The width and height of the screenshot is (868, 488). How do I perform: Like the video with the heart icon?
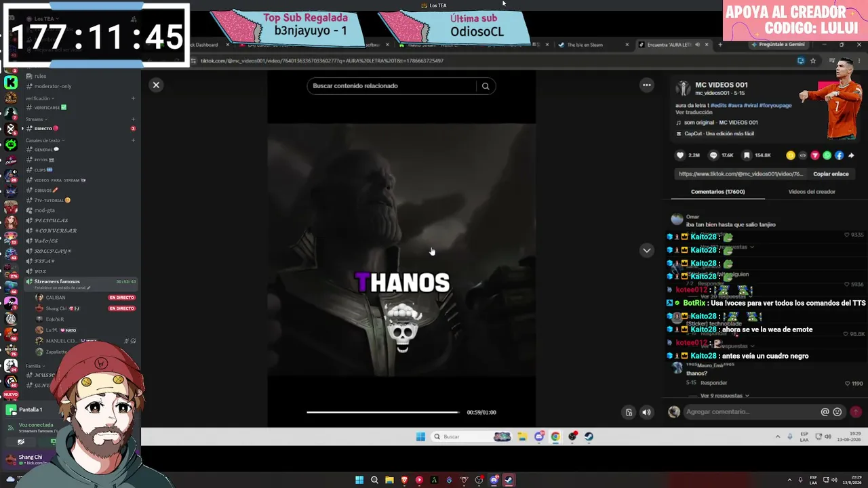pos(680,155)
